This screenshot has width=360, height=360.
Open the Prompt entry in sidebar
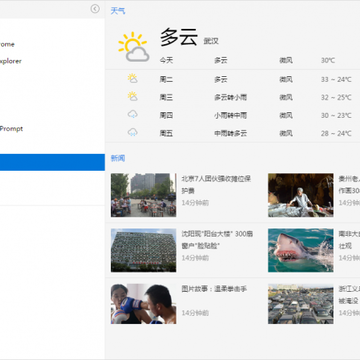click(x=11, y=129)
